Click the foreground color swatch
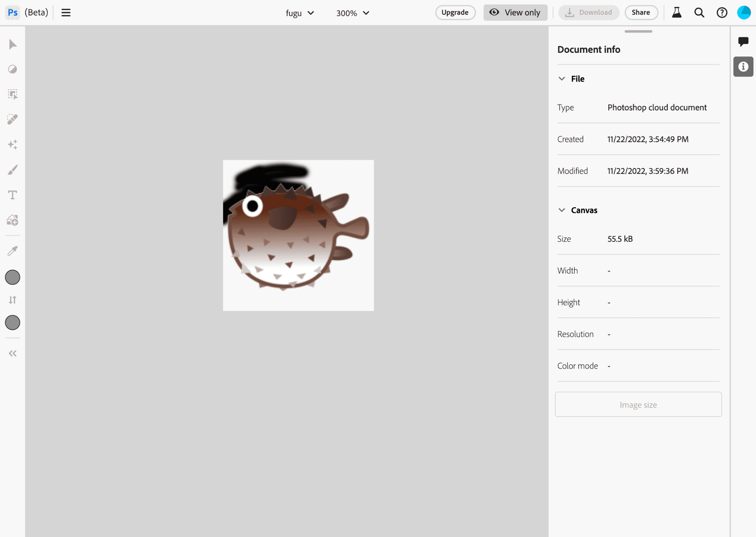Image resolution: width=756 pixels, height=537 pixels. click(x=13, y=277)
